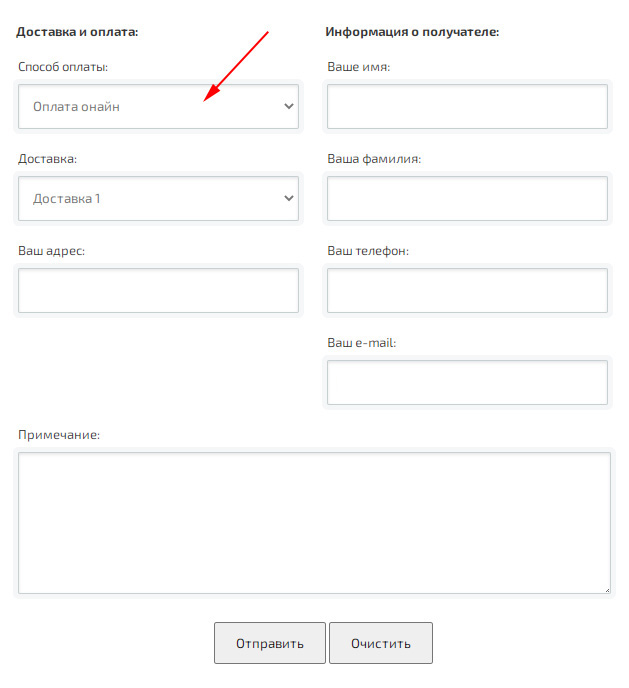Click the Ваше имя label
This screenshot has width=629, height=688.
click(358, 67)
